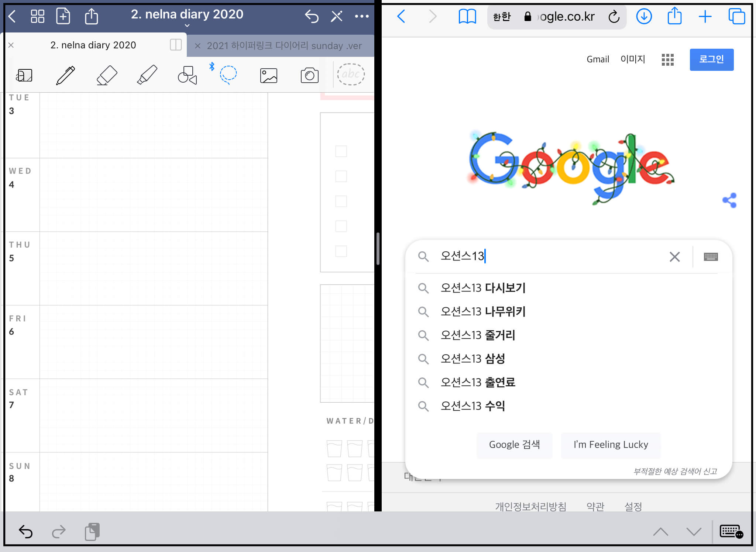Image resolution: width=756 pixels, height=552 pixels.
Task: Choose suggestion 오션스13 나무위키
Action: (x=483, y=311)
